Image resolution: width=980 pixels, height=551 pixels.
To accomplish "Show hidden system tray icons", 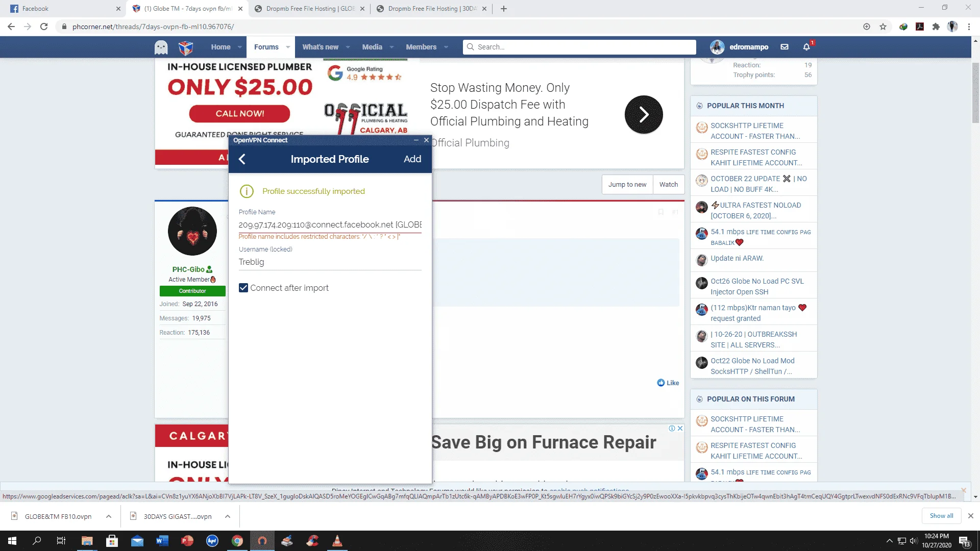I will pyautogui.click(x=890, y=541).
